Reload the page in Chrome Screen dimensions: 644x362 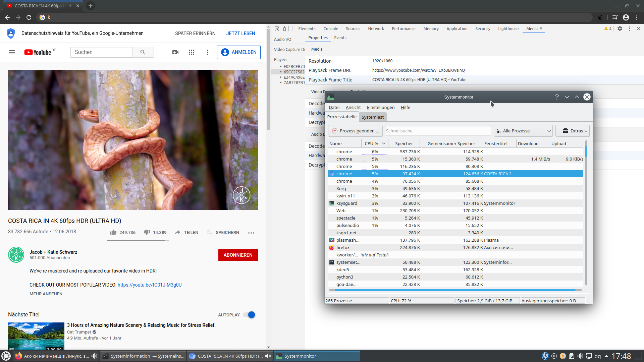(x=29, y=17)
